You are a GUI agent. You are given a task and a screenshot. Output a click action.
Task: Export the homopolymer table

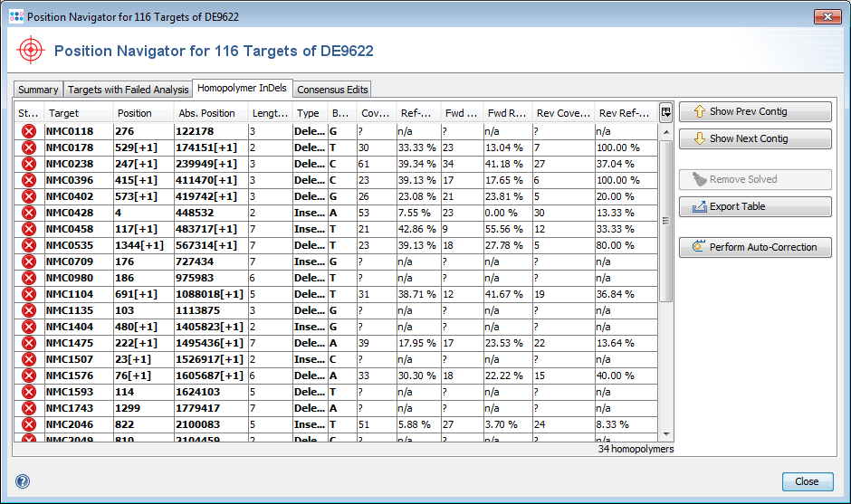coord(755,207)
